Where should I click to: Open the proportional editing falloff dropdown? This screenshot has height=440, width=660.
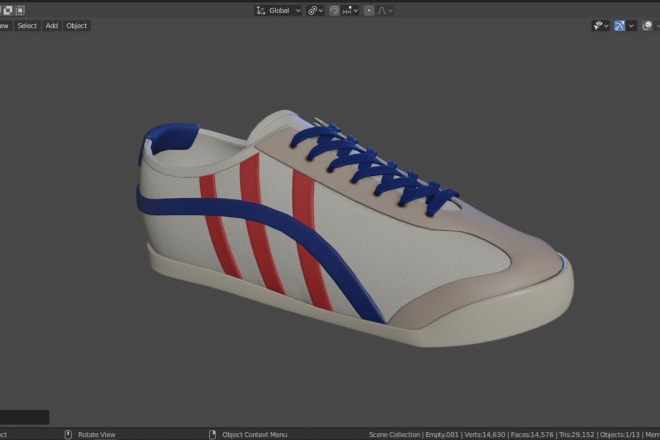pyautogui.click(x=385, y=11)
